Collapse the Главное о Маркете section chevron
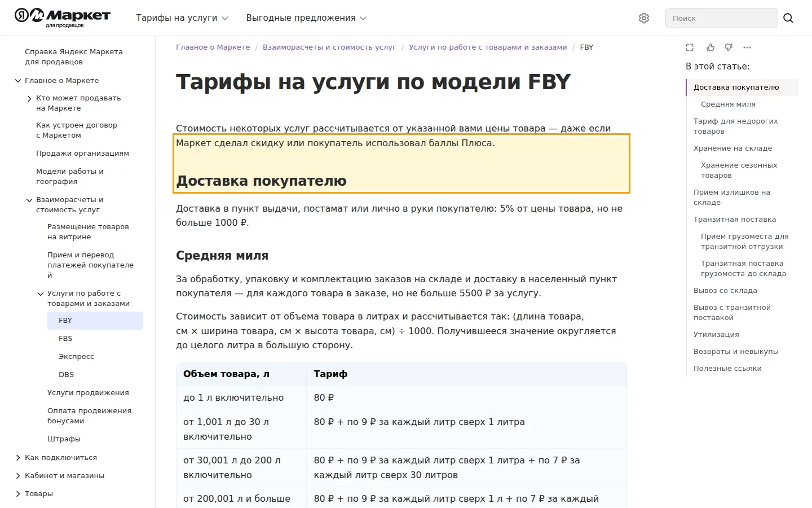Screen dimensions: 812x508 [x=18, y=81]
